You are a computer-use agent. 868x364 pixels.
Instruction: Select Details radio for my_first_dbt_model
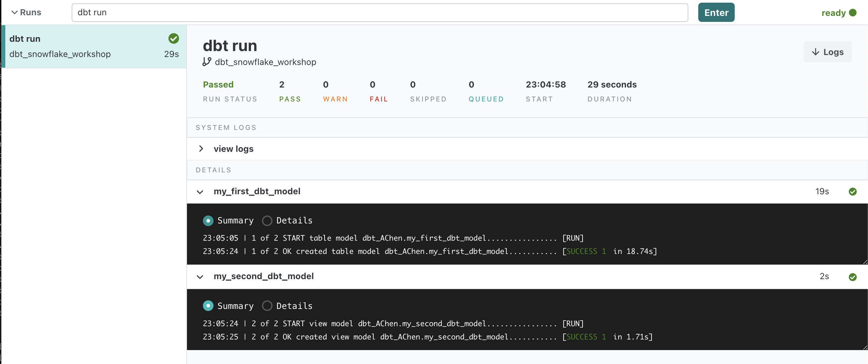(267, 221)
